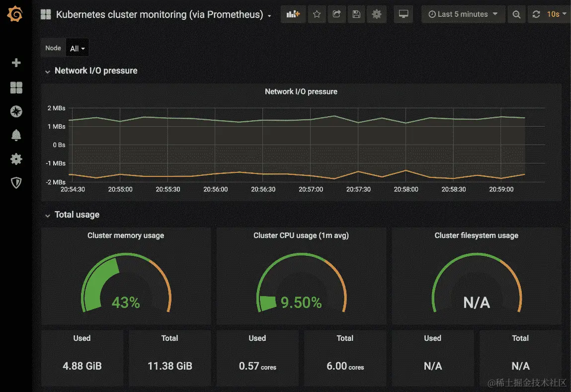The height and width of the screenshot is (392, 571).
Task: Click the Add panel icon in toolbar
Action: [293, 14]
